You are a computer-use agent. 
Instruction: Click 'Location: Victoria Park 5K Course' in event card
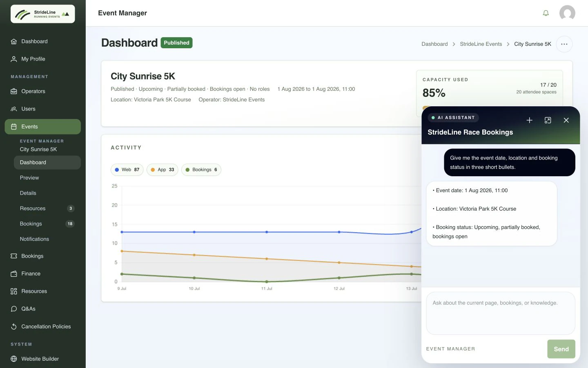(x=151, y=100)
